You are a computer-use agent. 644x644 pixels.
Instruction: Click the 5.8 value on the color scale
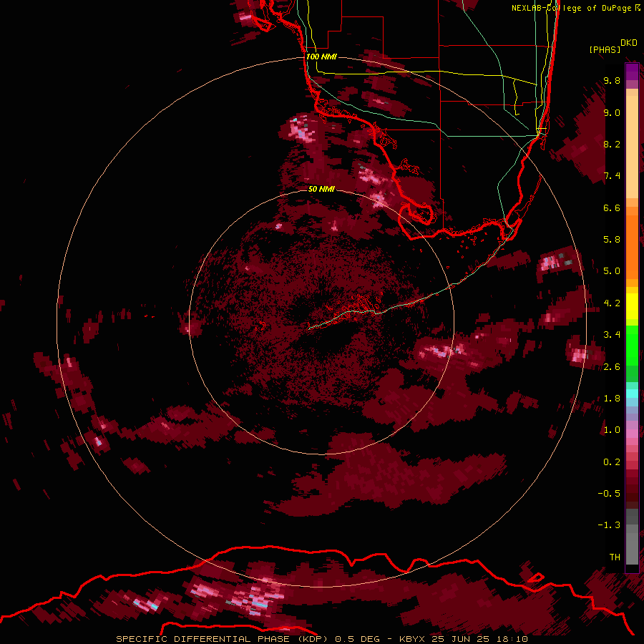point(612,240)
